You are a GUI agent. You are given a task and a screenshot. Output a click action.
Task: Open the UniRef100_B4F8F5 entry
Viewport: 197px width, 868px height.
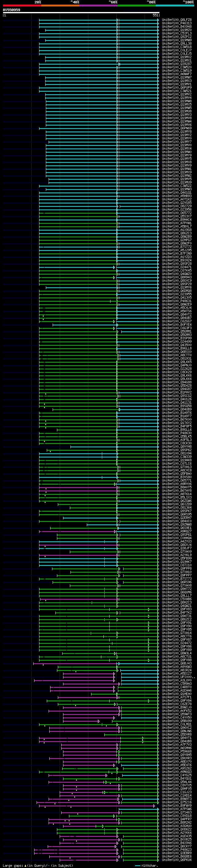(177, 426)
